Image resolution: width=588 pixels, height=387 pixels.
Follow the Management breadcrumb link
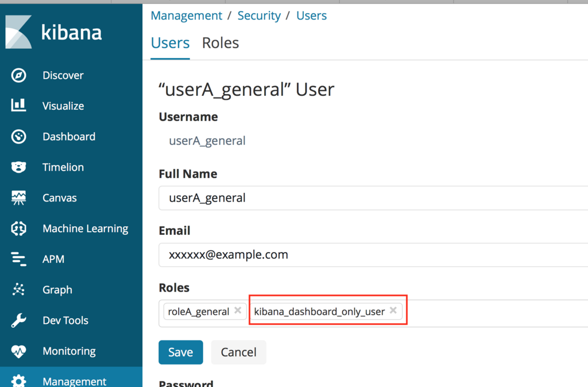(187, 16)
